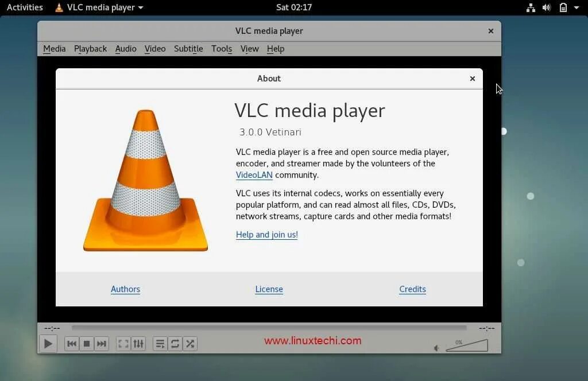The width and height of the screenshot is (588, 381).
Task: Start playback with the Play button
Action: pos(48,344)
